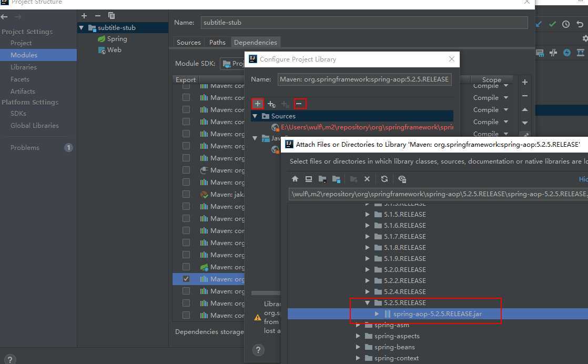Image resolution: width=588 pixels, height=364 pixels.
Task: Remove the dependency with the minus beside the Scope column
Action: pos(525,96)
